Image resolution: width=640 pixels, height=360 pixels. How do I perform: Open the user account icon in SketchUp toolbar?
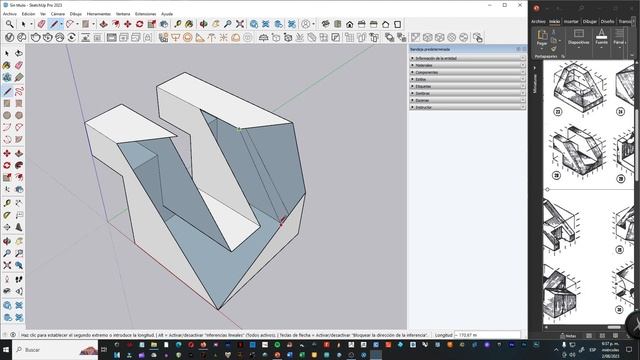[306, 24]
